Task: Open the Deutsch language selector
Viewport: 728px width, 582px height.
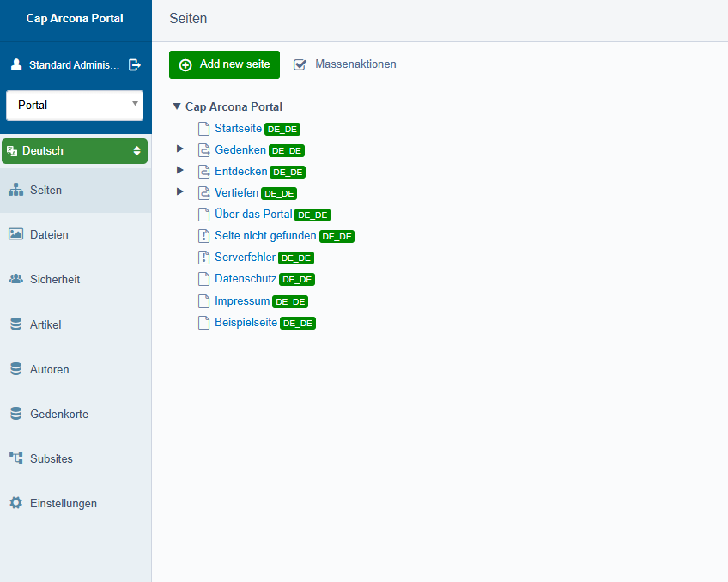Action: pyautogui.click(x=75, y=150)
